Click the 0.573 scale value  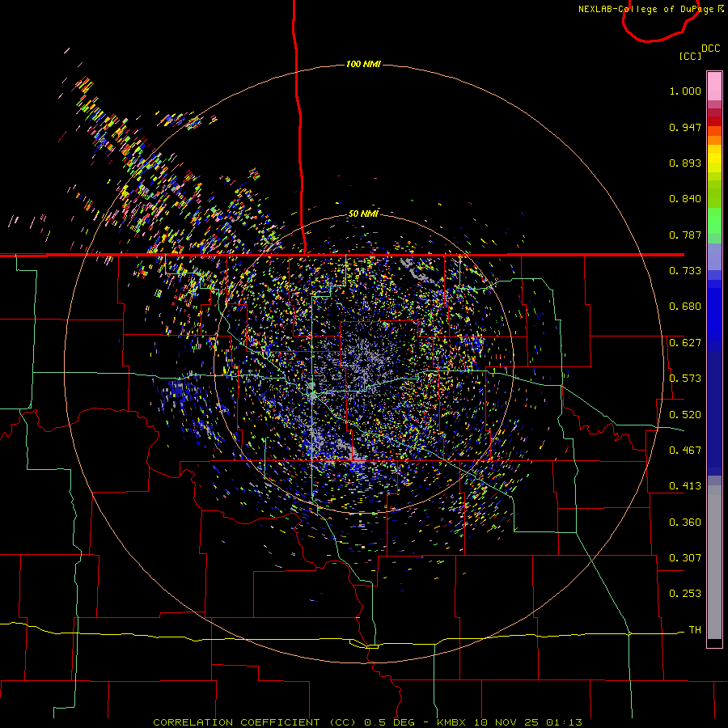(x=685, y=379)
